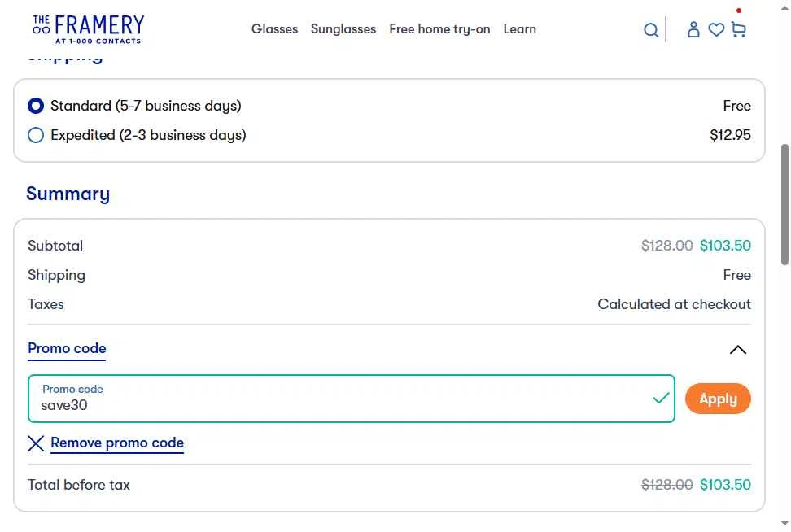
Task: Click Calculated at checkout text
Action: (x=674, y=304)
